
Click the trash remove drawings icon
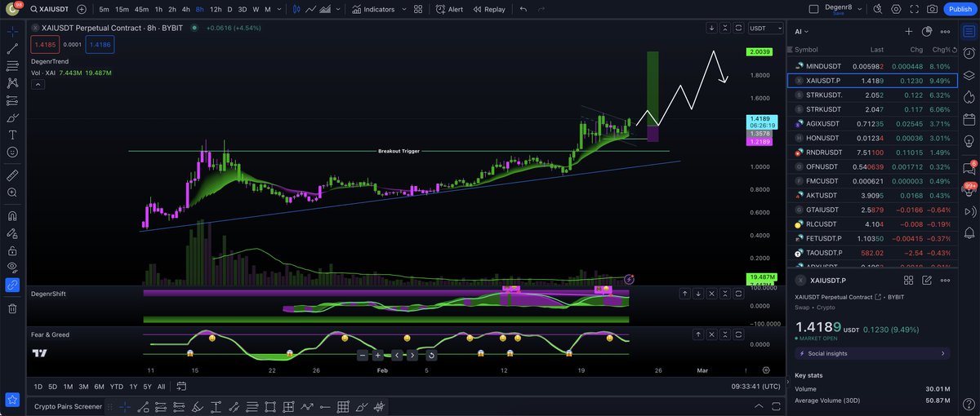click(12, 308)
